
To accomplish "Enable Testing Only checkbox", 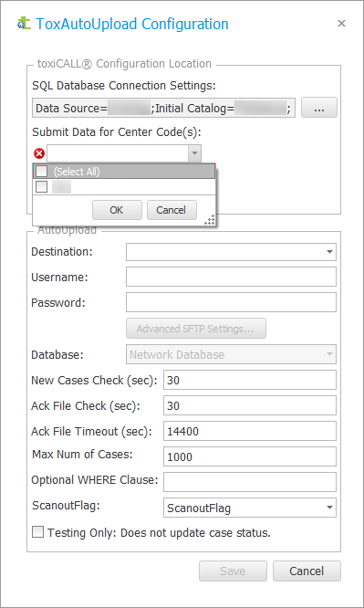I will (x=37, y=532).
